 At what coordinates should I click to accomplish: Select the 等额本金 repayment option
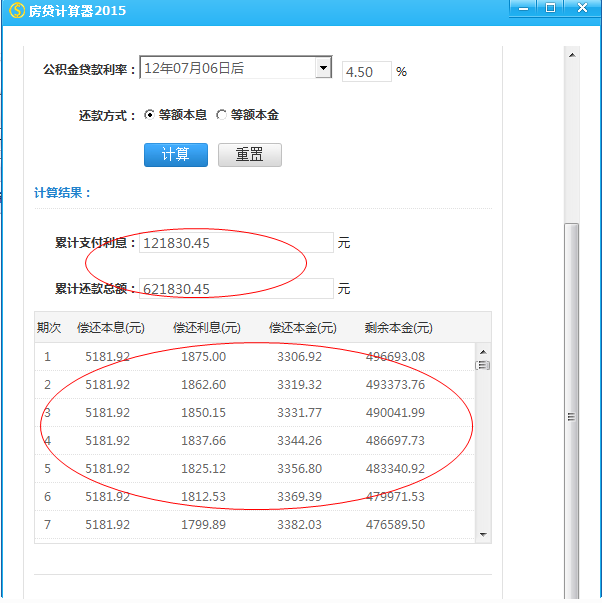(x=221, y=115)
